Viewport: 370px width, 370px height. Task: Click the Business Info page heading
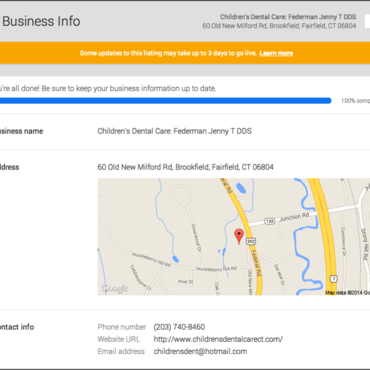(41, 21)
